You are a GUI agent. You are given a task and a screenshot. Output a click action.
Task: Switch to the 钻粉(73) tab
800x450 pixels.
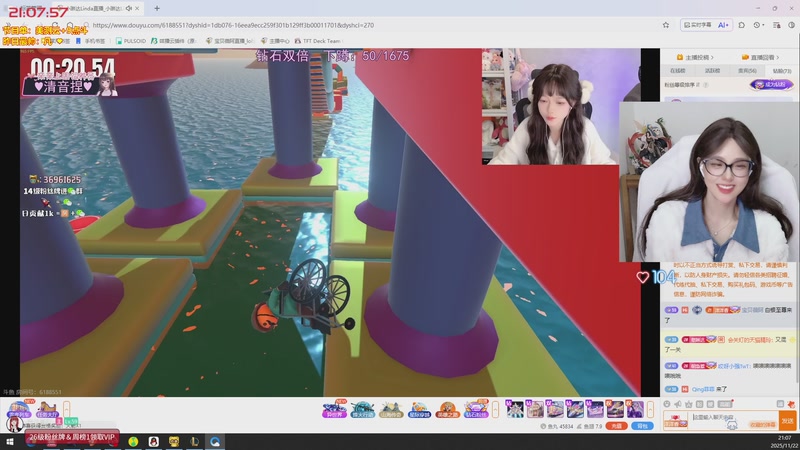pos(782,70)
